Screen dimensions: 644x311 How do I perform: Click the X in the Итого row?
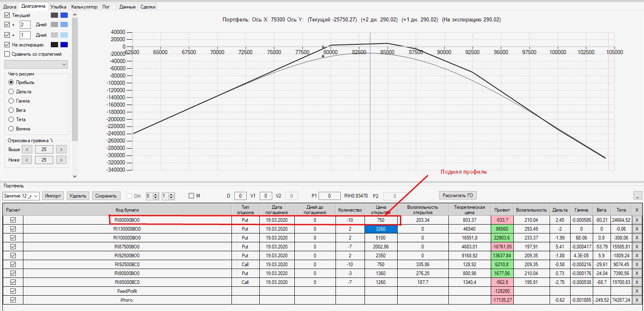637,300
